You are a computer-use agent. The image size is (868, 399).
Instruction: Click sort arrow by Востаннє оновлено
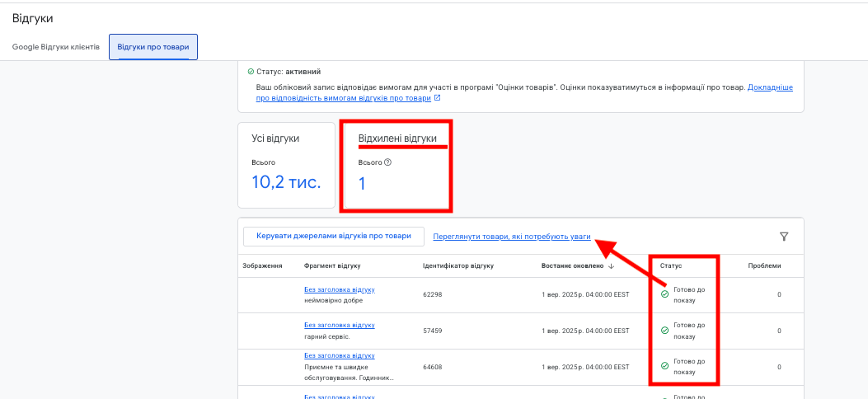[611, 266]
